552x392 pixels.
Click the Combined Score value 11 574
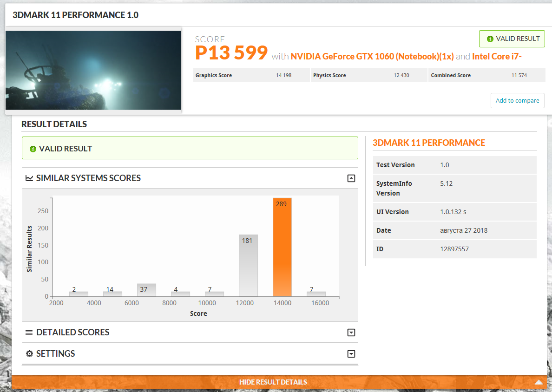pos(519,75)
